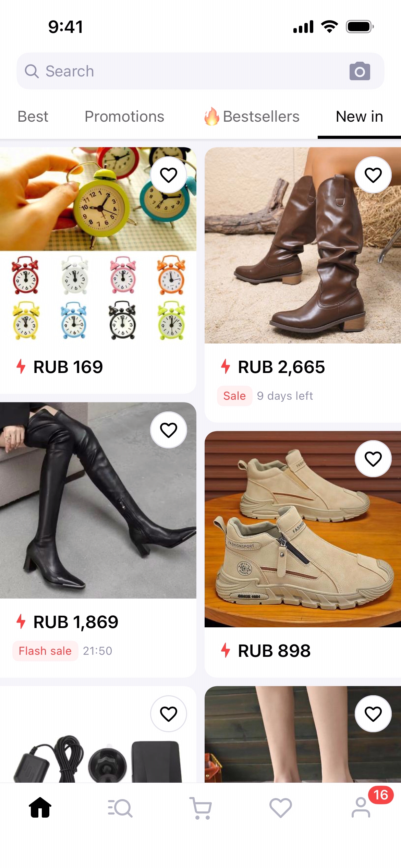Viewport: 401px width, 868px height.
Task: Favorite the black charger accessory item
Action: point(169,714)
